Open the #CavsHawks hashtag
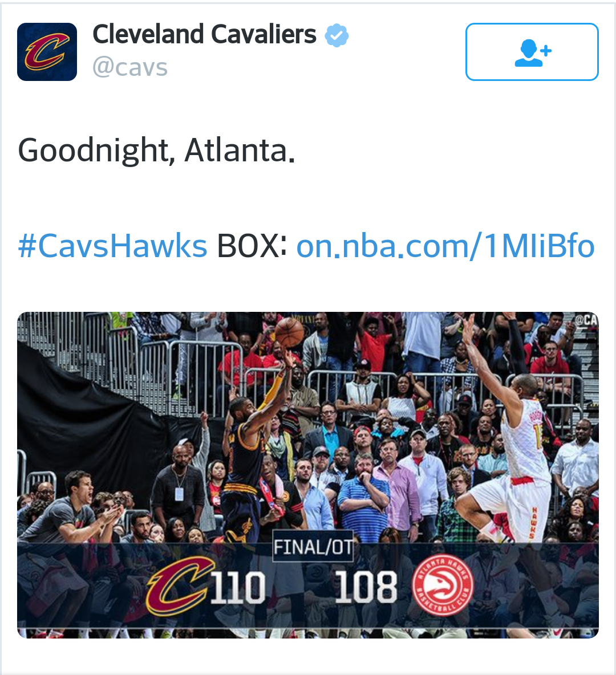This screenshot has width=616, height=675. 112,246
